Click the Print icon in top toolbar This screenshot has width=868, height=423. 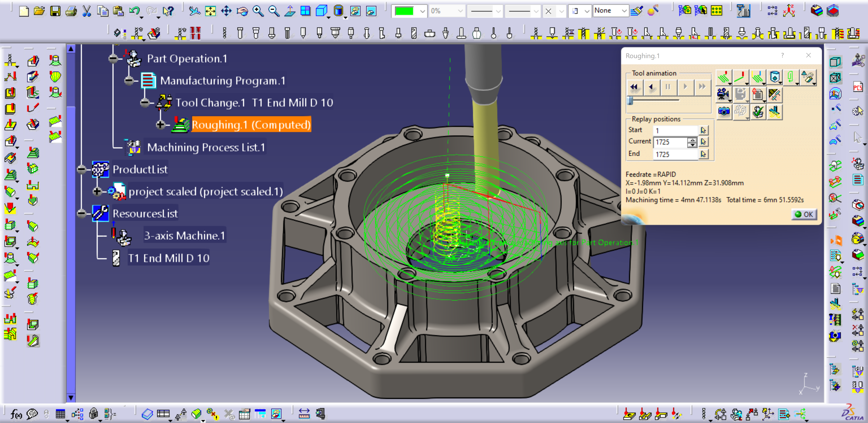coord(71,11)
